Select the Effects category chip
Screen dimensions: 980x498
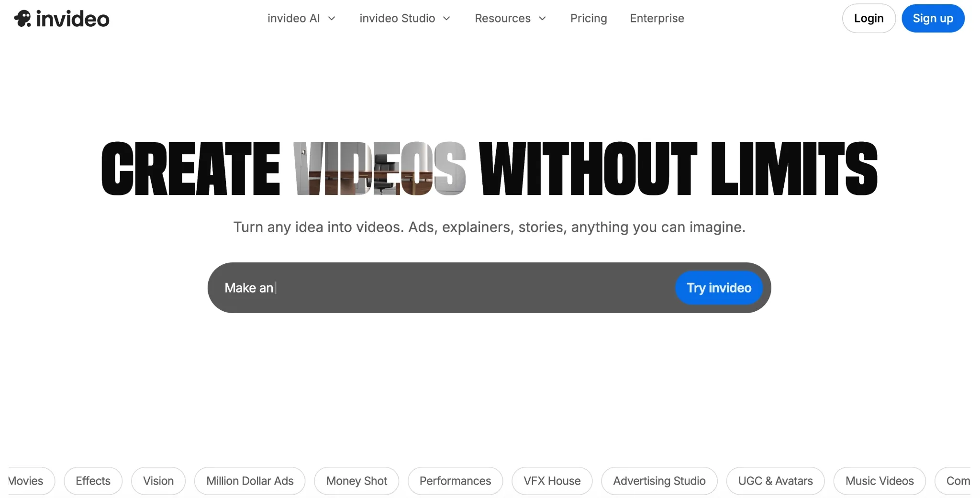click(93, 481)
